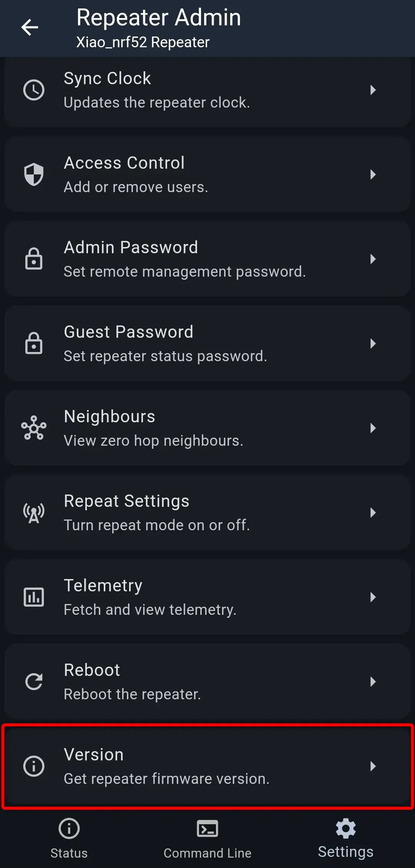Tap the Admin Password lock icon
This screenshot has height=868, width=415.
(34, 259)
